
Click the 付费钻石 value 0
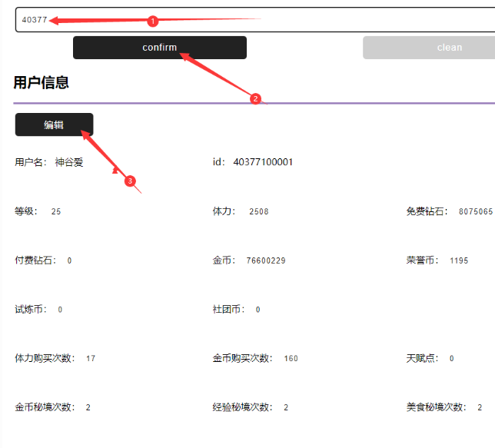pyautogui.click(x=69, y=261)
